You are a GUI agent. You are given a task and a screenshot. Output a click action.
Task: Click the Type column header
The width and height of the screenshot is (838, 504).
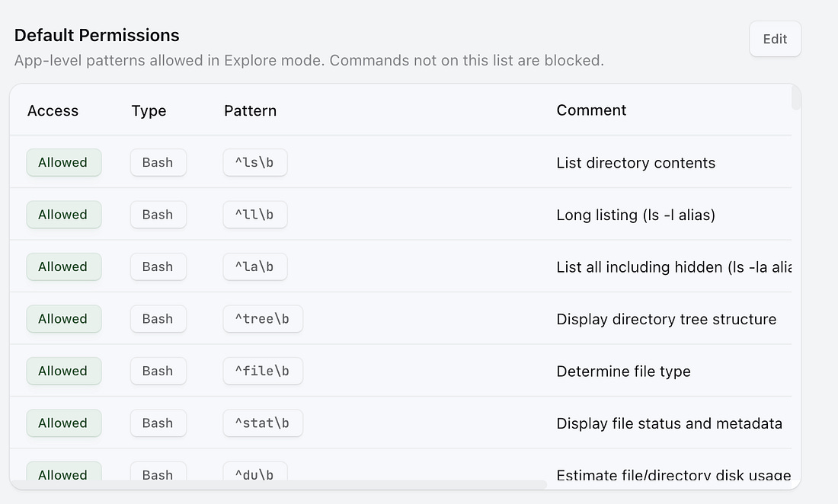[x=149, y=110]
